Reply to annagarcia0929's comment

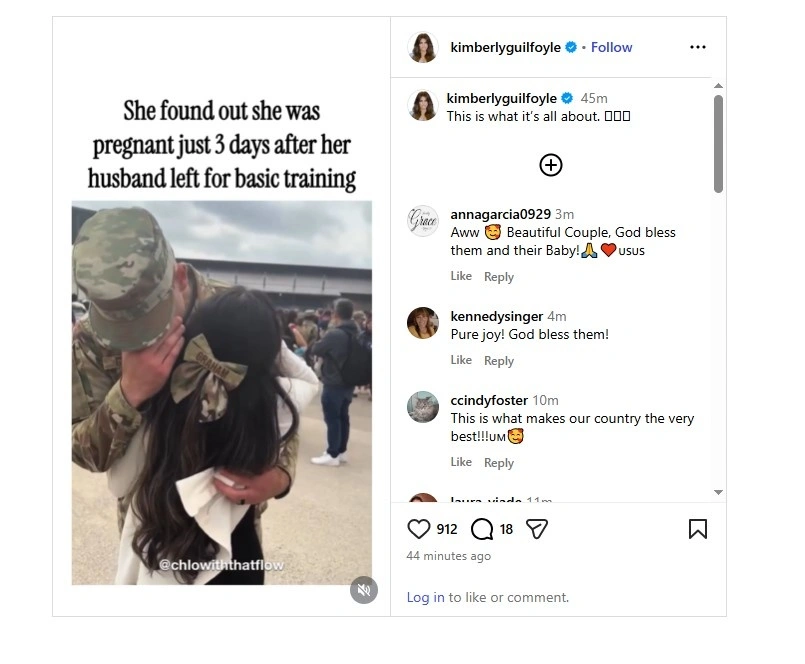coord(499,277)
